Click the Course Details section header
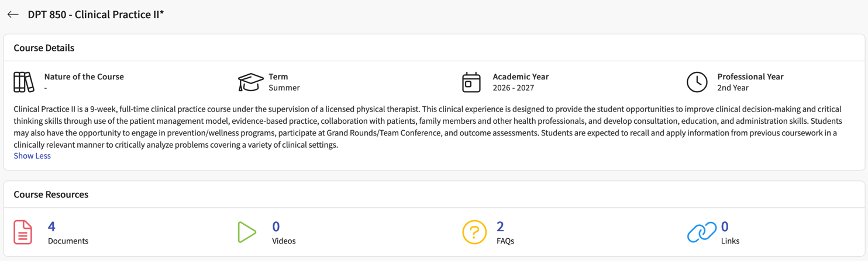The width and height of the screenshot is (868, 261). (x=44, y=48)
